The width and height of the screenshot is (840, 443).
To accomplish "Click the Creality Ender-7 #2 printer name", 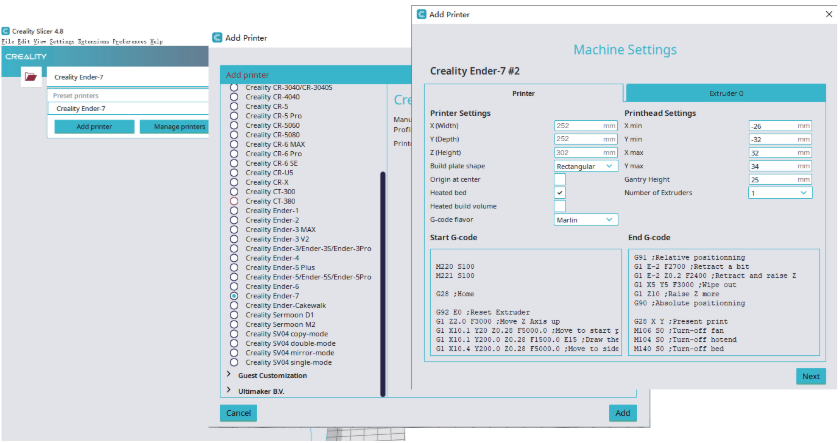I will pos(475,71).
